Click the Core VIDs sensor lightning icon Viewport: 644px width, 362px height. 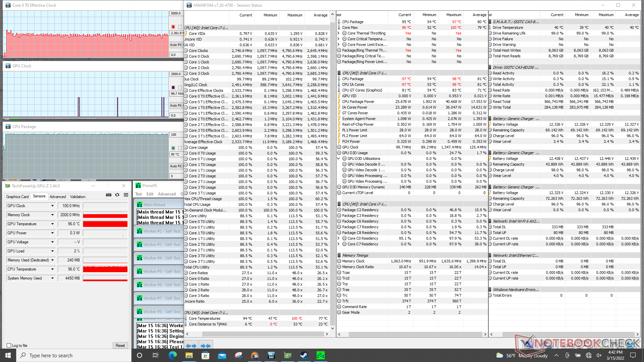tap(186, 34)
